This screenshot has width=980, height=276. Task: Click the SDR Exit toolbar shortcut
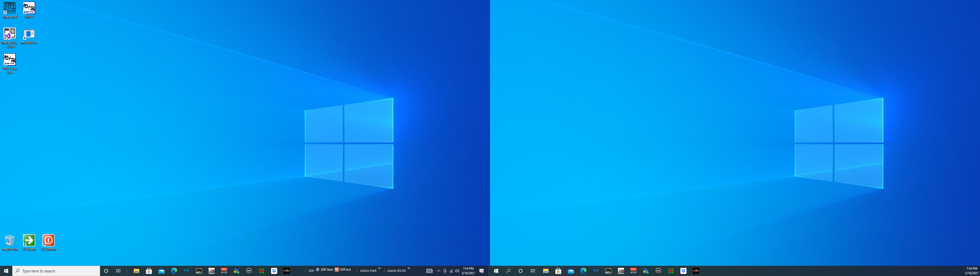click(343, 270)
